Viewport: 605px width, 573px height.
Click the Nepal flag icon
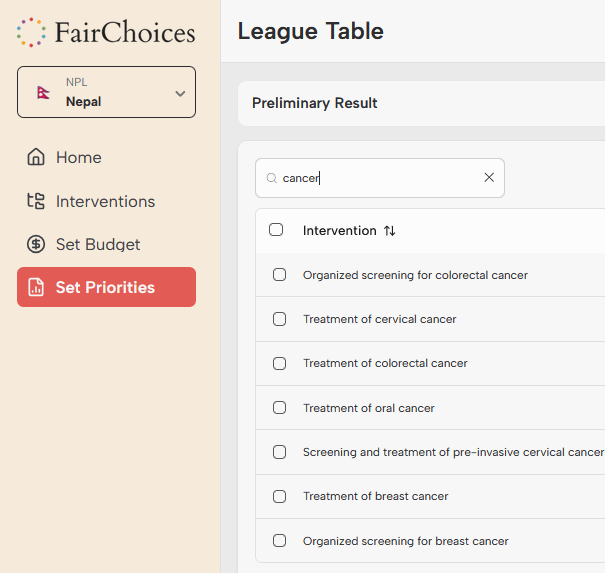(x=43, y=92)
